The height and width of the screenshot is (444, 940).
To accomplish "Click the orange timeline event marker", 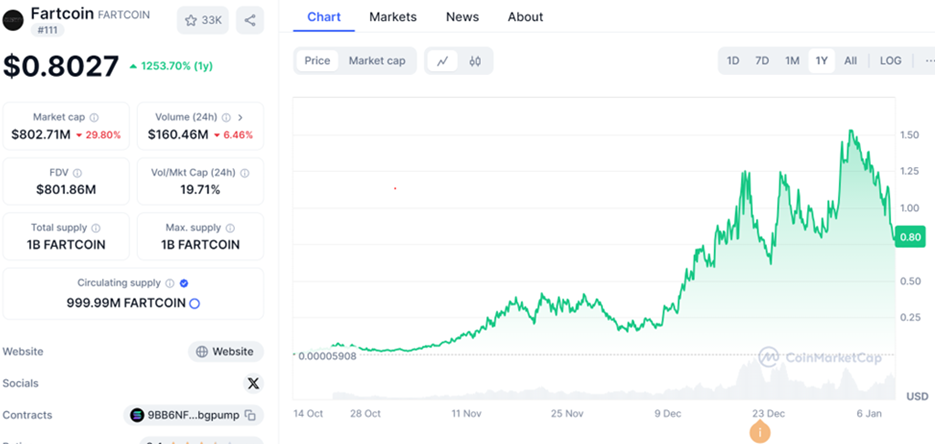I will [761, 432].
